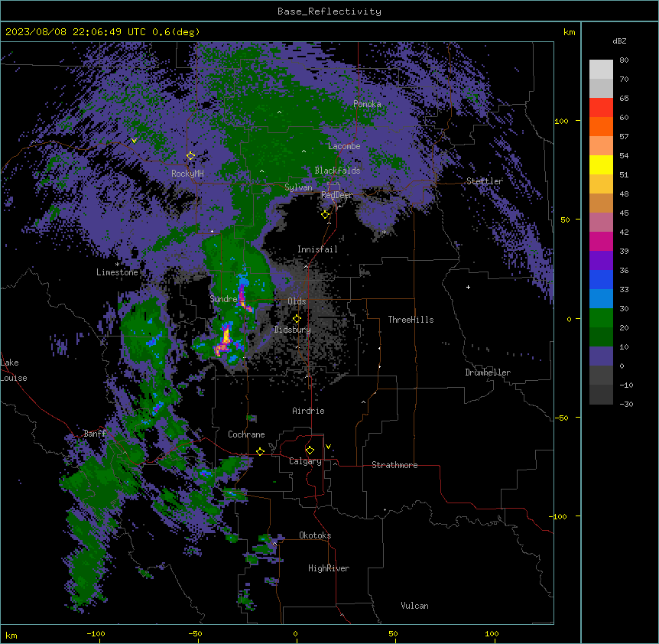Click the Didsbury town label
The image size is (659, 644).
(x=293, y=330)
